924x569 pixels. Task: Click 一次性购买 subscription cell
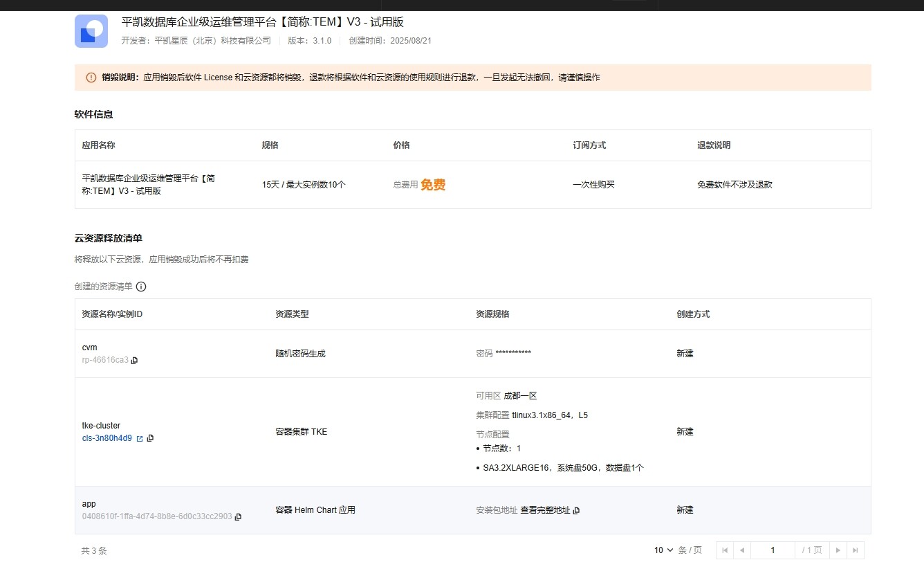(x=593, y=185)
